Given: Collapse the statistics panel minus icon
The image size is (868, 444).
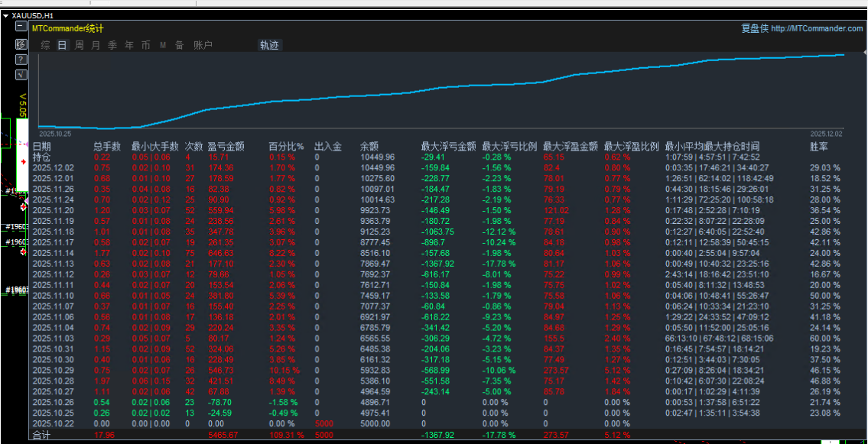Looking at the screenshot, I should pos(21,25).
